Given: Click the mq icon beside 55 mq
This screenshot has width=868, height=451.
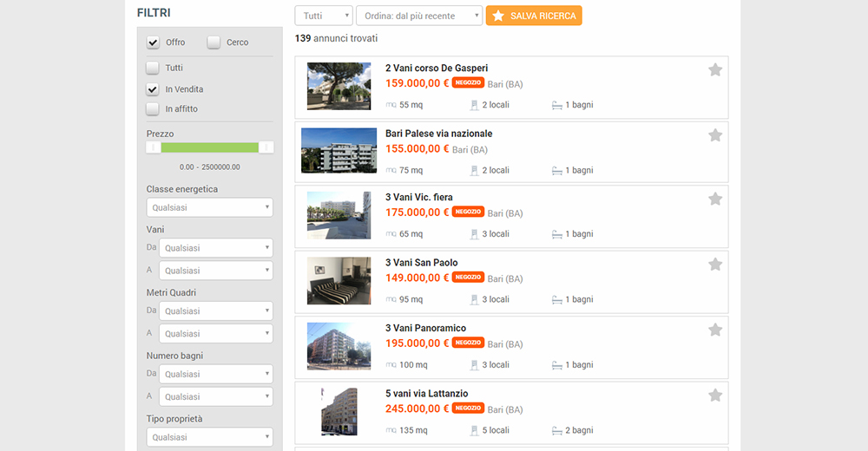Looking at the screenshot, I should 391,105.
